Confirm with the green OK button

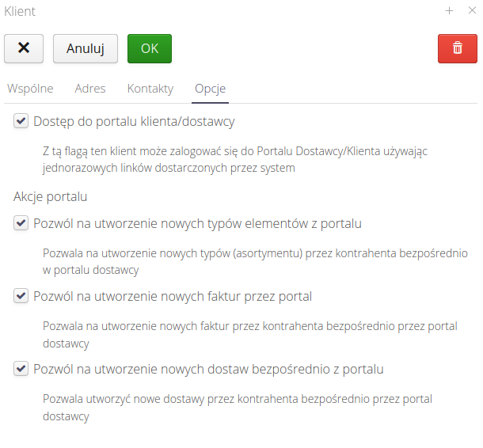click(149, 48)
